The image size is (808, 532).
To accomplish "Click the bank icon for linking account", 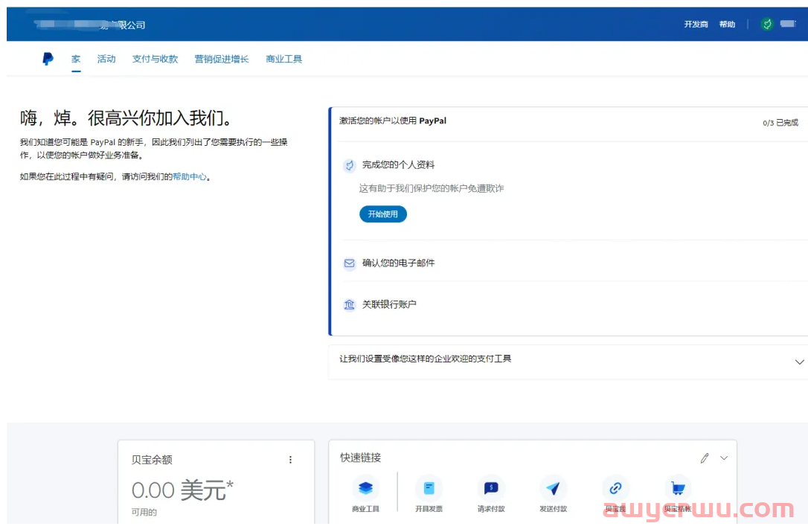I will 350,304.
